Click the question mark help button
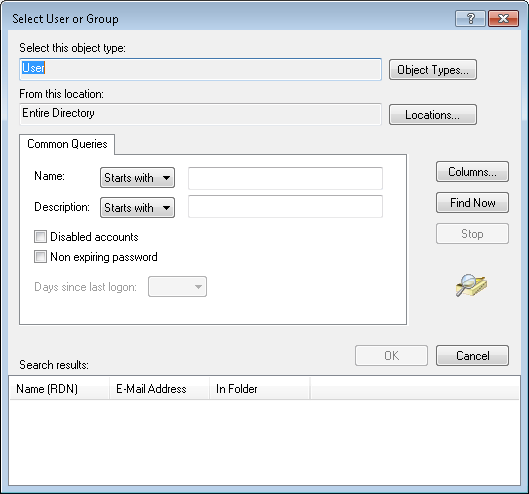Screen dimensions: 529x494 click(470, 18)
